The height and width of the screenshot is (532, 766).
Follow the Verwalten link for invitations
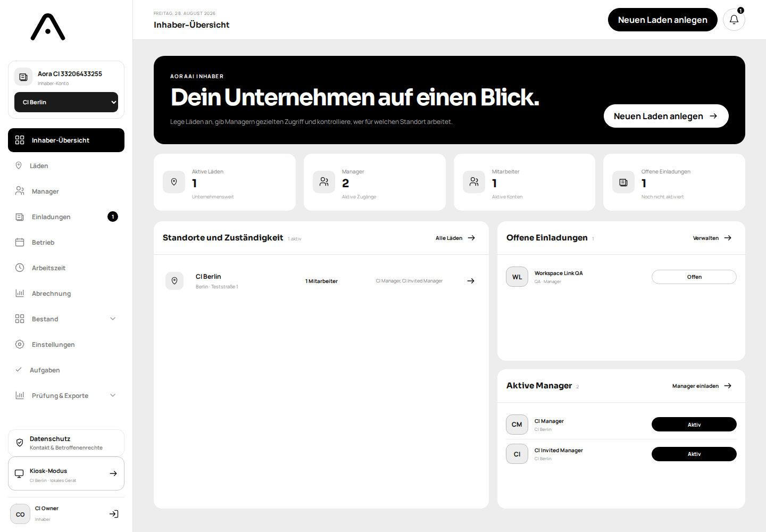click(x=712, y=238)
